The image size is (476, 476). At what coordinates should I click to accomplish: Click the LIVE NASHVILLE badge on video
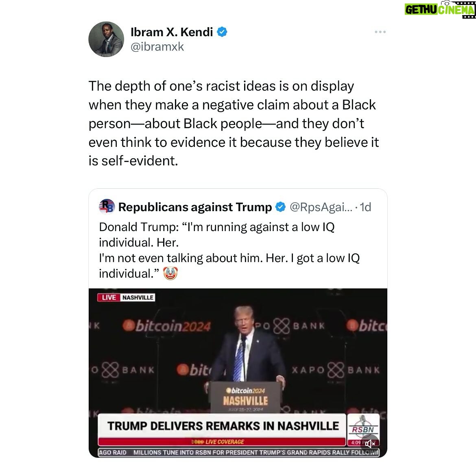pos(126,297)
